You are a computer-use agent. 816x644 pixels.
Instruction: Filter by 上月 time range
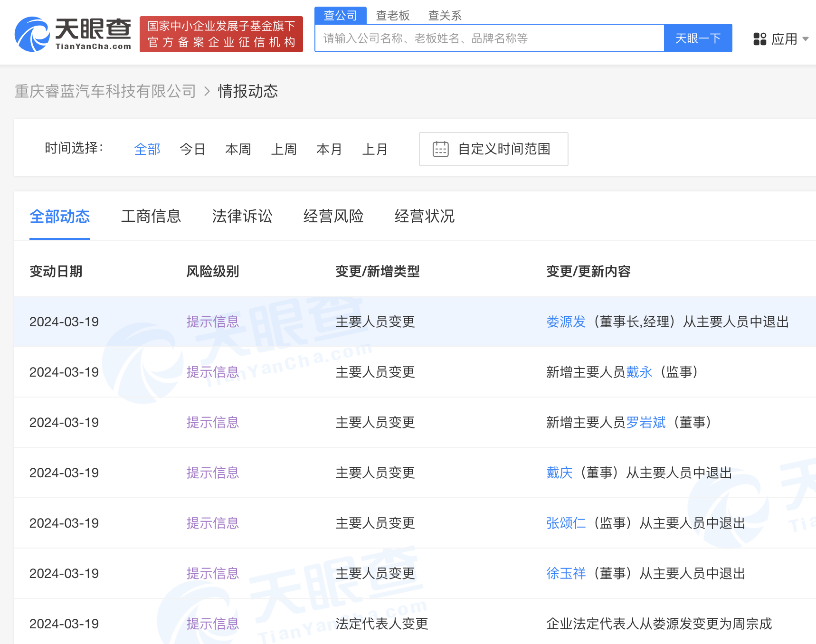375,149
